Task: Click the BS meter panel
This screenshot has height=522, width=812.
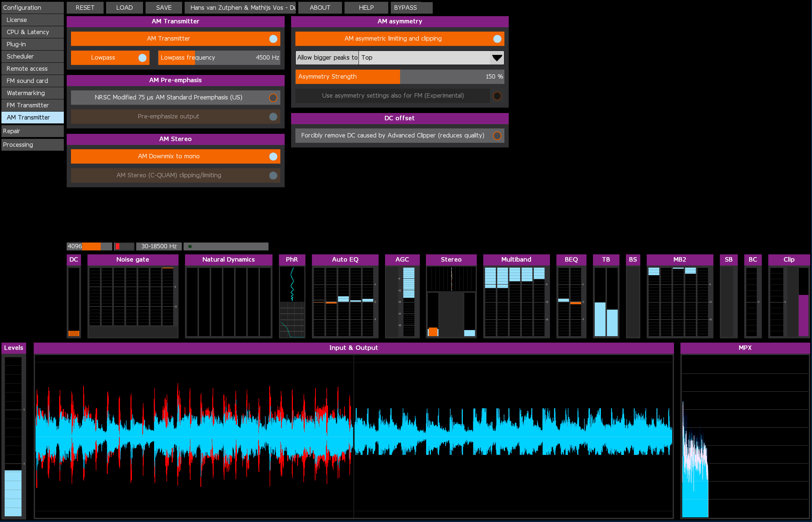Action: (633, 296)
